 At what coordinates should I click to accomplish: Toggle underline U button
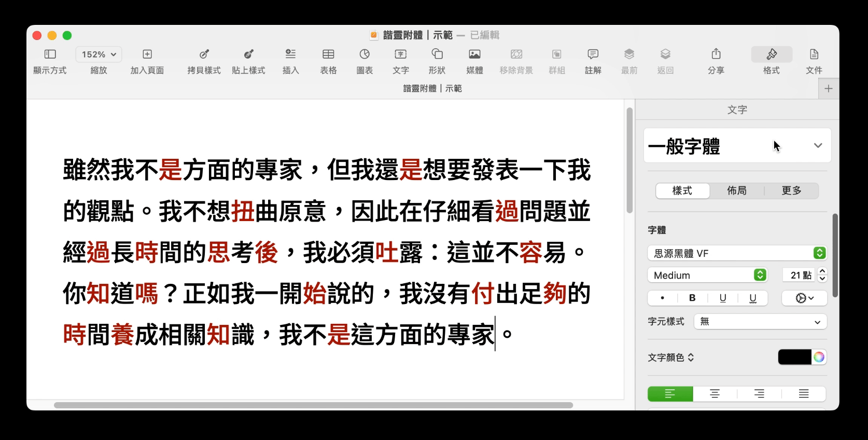pos(722,298)
